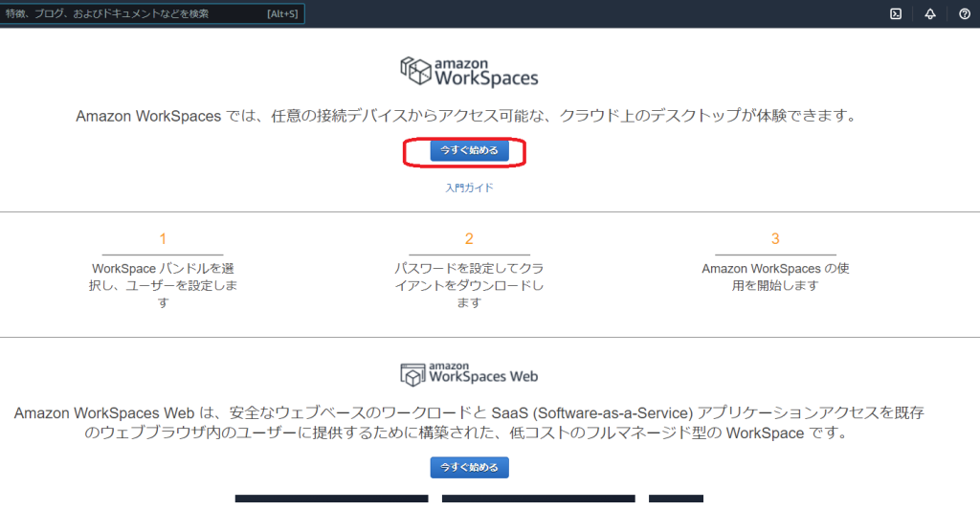Click the パスワードを設定 step description

coord(469,285)
